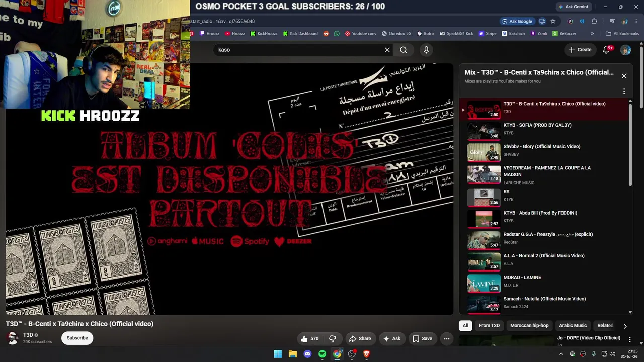
Task: Share the T3D video
Action: [x=360, y=339]
